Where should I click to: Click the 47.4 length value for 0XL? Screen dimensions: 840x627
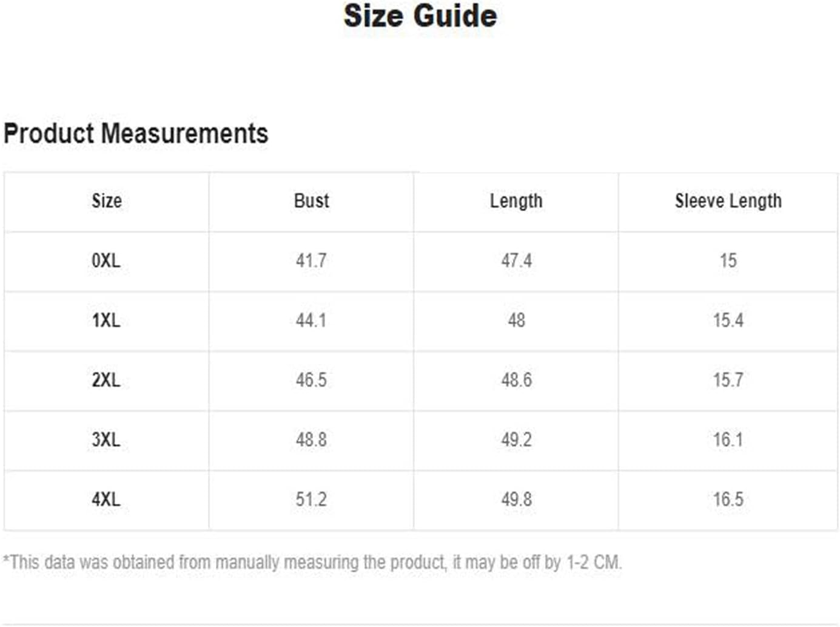pyautogui.click(x=516, y=261)
